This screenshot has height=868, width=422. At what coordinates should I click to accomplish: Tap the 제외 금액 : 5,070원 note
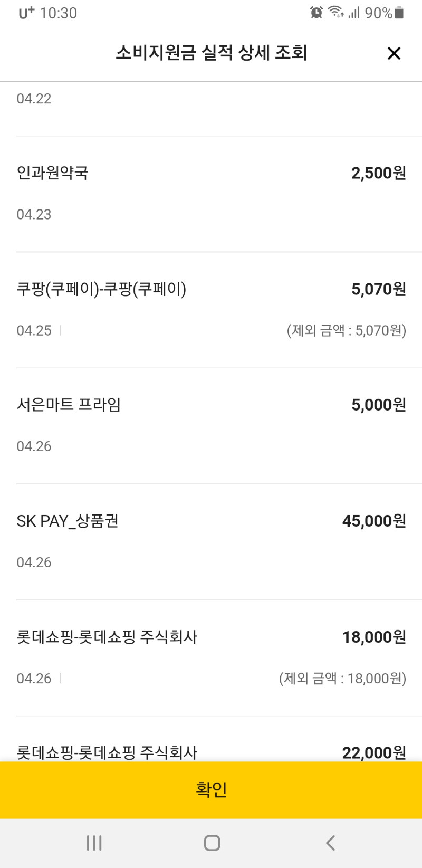(x=347, y=331)
